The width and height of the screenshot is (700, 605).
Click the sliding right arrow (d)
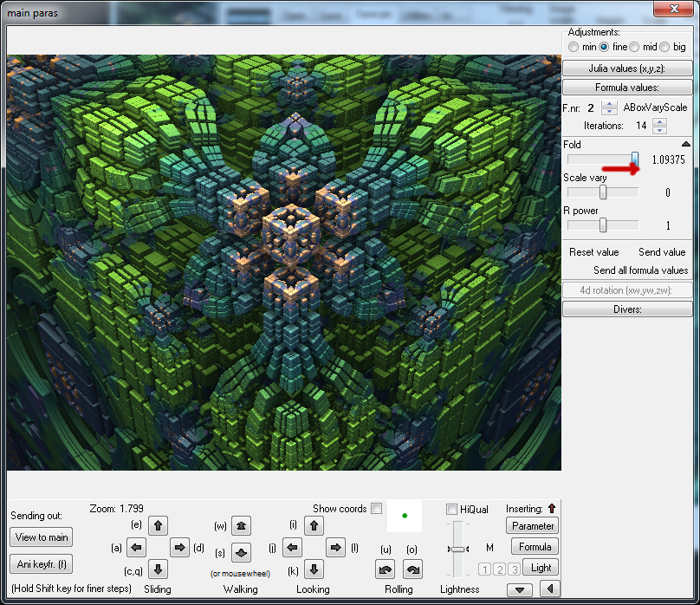pos(179,547)
